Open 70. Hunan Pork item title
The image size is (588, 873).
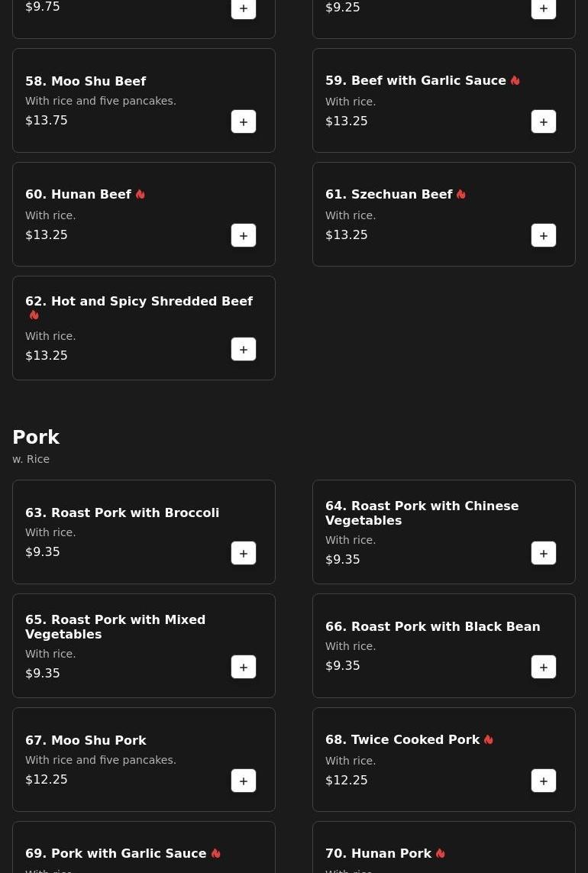click(378, 853)
